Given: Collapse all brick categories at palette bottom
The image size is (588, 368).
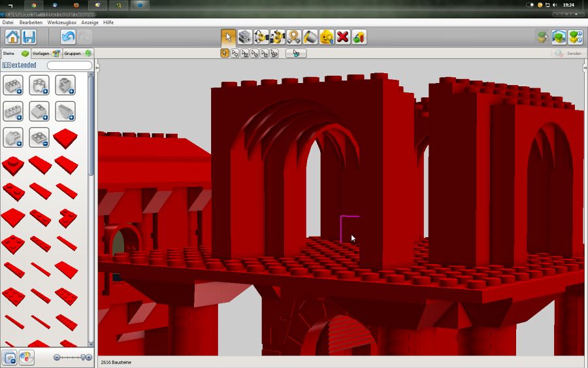Looking at the screenshot, I should (10, 358).
